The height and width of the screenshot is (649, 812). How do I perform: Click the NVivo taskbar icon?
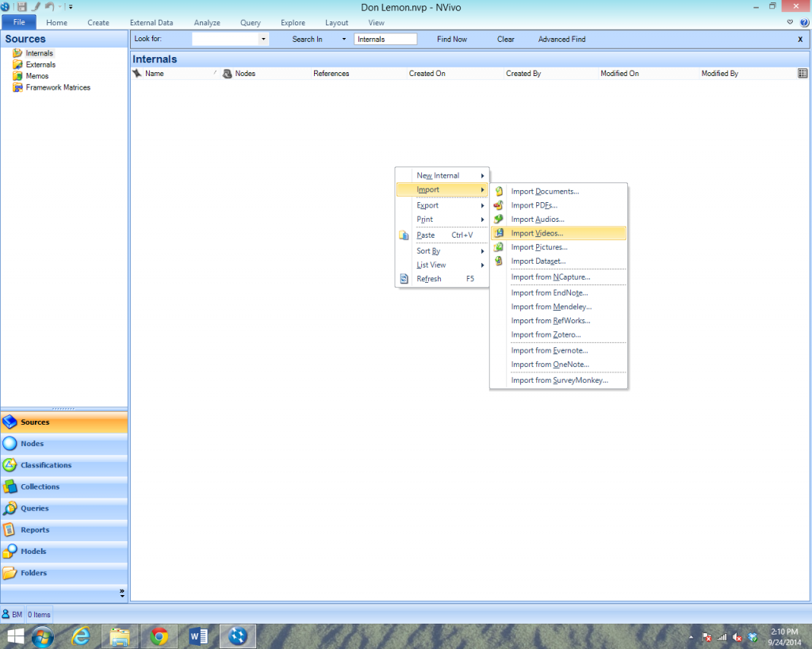238,636
